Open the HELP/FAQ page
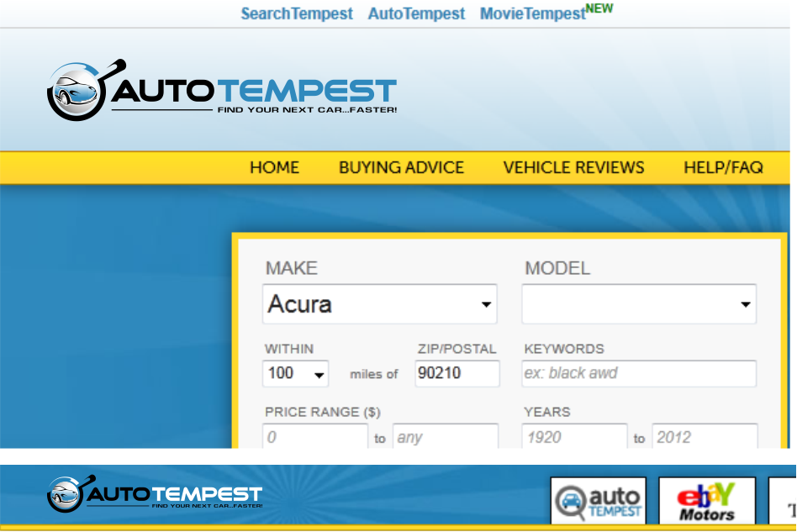 (723, 167)
